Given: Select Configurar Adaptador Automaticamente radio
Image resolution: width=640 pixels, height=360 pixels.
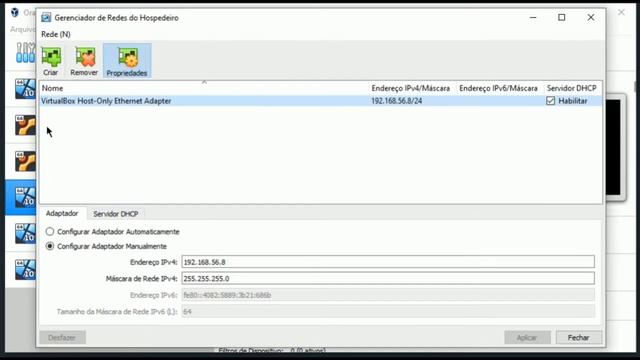Looking at the screenshot, I should 50,231.
